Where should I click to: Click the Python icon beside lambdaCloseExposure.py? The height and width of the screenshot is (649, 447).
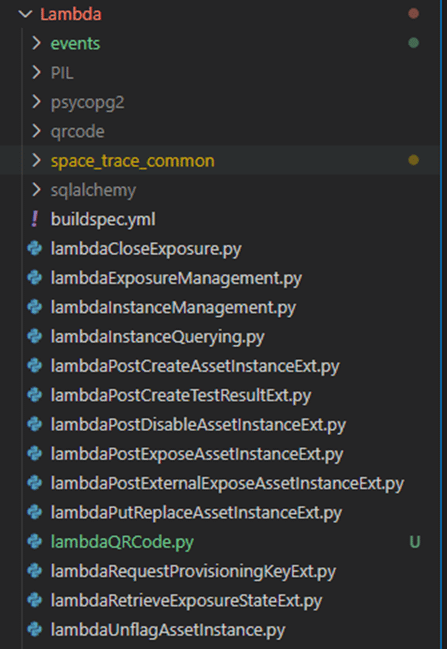pyautogui.click(x=35, y=248)
